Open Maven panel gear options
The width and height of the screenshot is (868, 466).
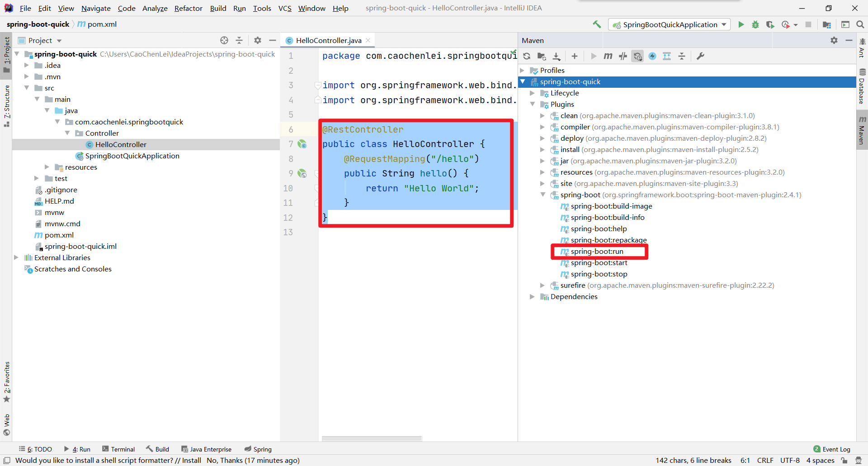pos(834,40)
